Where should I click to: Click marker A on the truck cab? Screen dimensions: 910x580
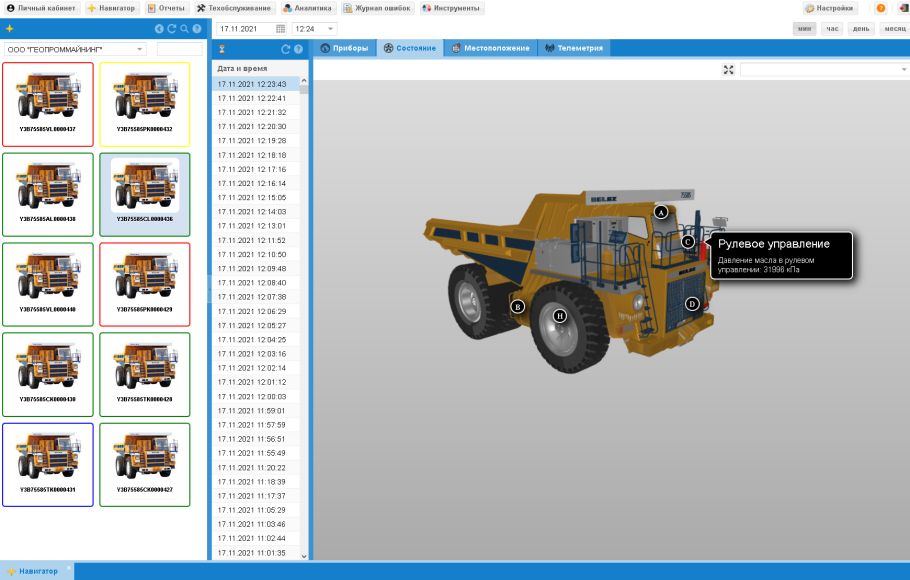point(660,212)
